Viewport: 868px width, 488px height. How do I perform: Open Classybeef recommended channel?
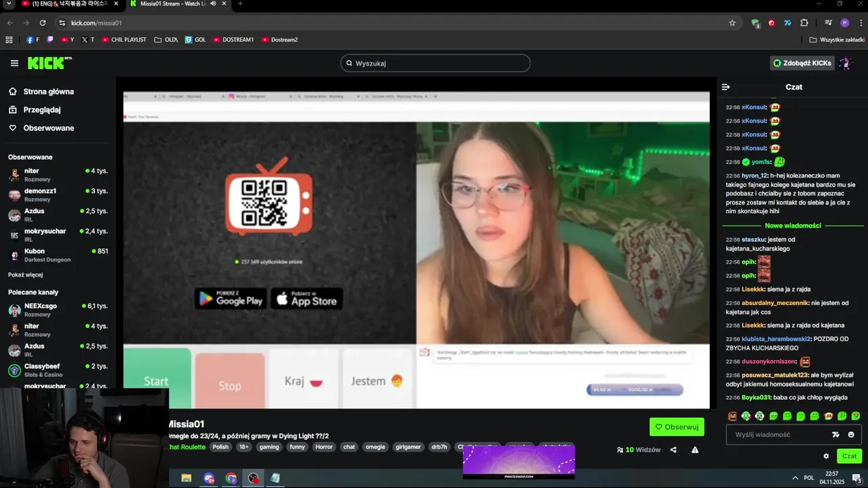58,370
